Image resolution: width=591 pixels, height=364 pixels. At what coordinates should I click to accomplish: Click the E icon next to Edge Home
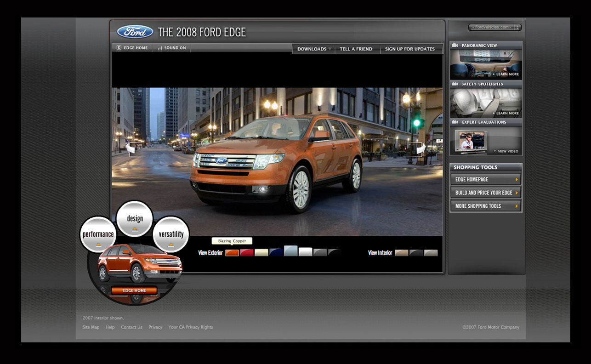coord(119,48)
